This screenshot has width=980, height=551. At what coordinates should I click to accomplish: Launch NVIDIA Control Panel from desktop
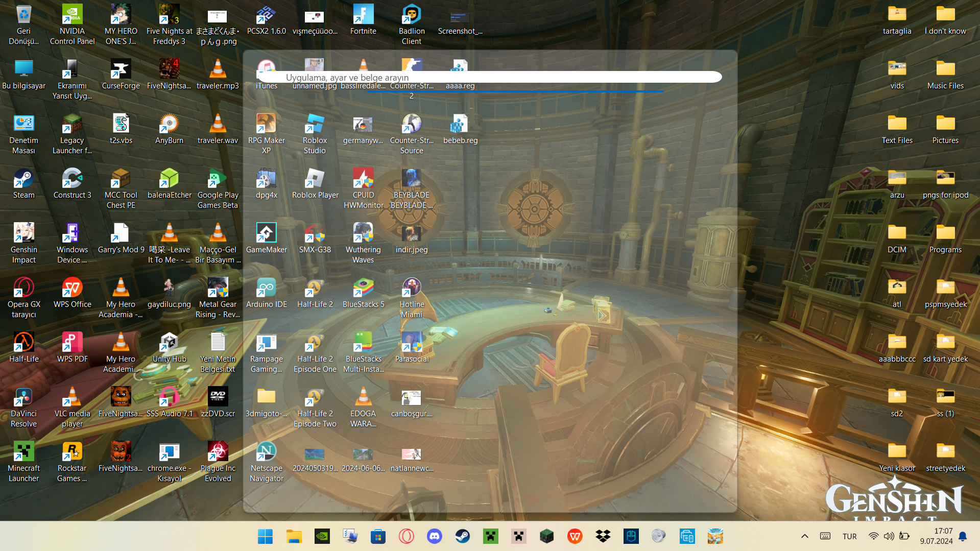(72, 25)
